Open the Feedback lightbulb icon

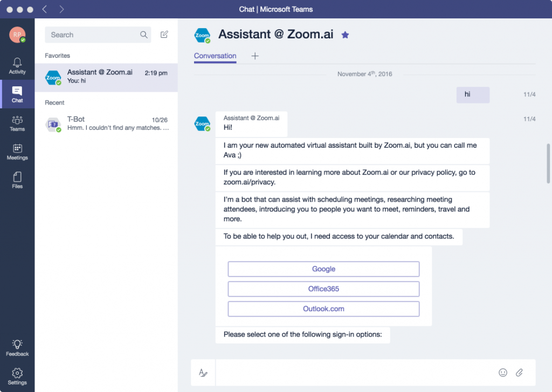[x=17, y=347]
